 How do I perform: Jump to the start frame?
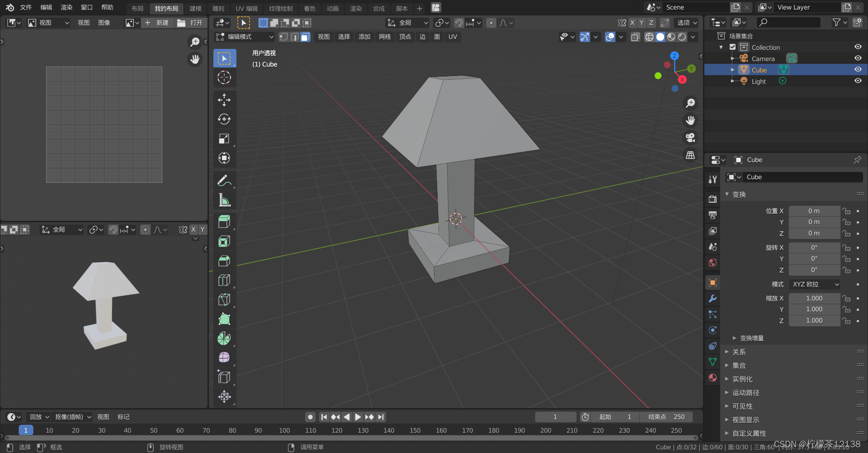pyautogui.click(x=324, y=417)
